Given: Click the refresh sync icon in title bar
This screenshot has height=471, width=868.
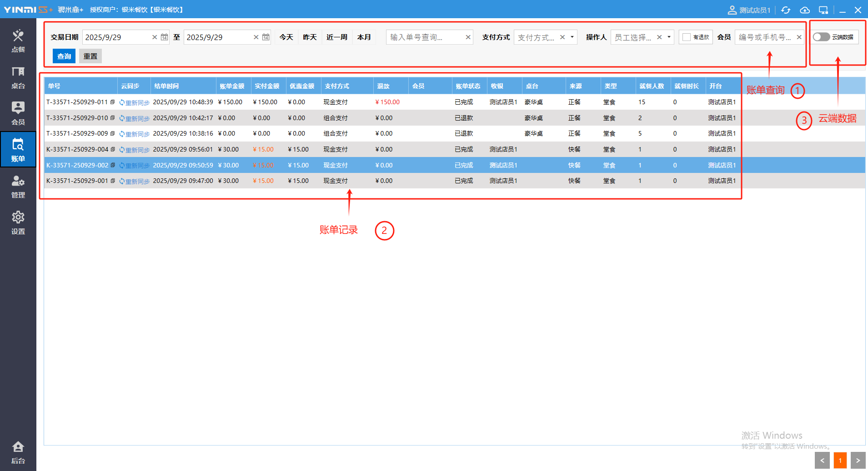Looking at the screenshot, I should [x=786, y=10].
